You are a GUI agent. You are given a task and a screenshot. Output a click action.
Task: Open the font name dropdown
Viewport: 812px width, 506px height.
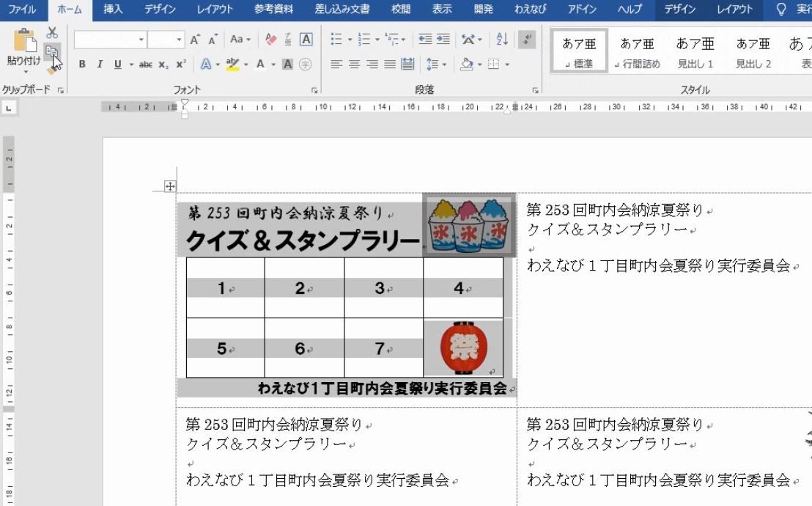[x=141, y=38]
